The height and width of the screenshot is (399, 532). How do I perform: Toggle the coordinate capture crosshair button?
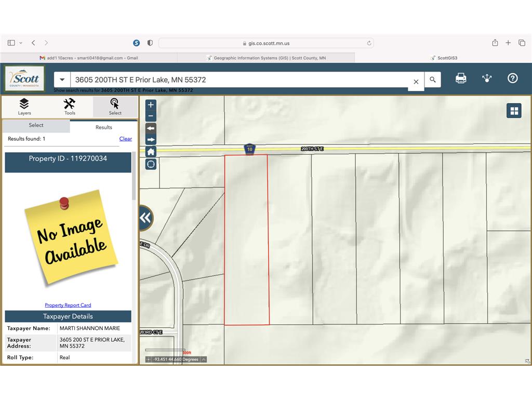pyautogui.click(x=148, y=360)
